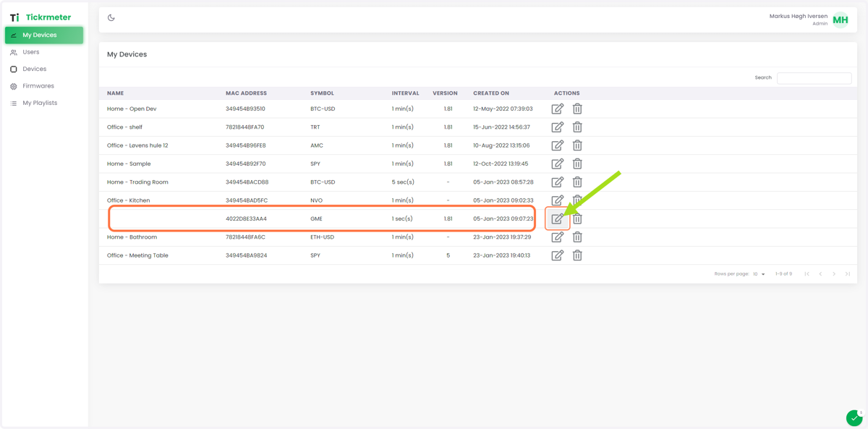
Task: Click date 12-Oct-2022 13:19:45
Action: pos(501,164)
